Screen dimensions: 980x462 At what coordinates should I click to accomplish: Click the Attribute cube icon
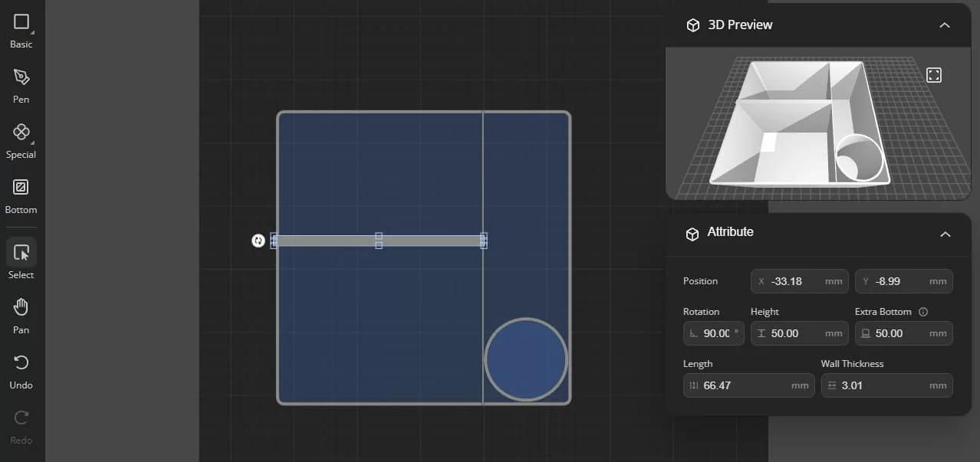(692, 234)
